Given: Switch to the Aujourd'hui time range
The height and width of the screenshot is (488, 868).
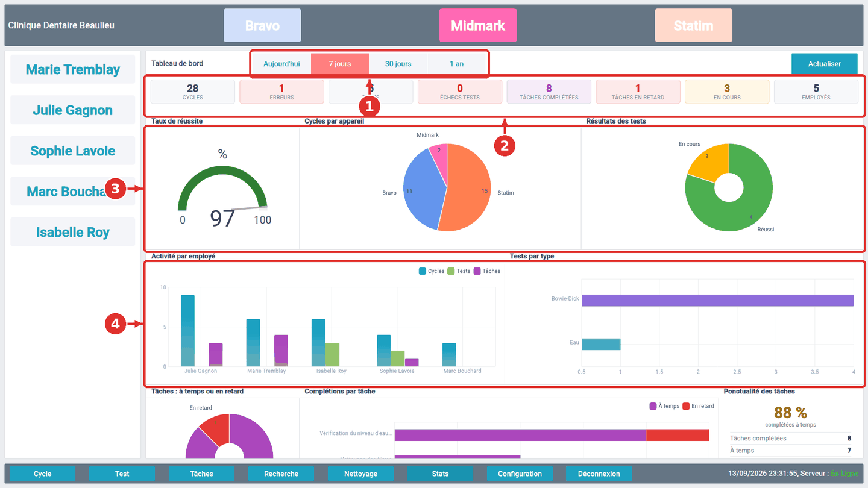Looking at the screenshot, I should coord(281,64).
